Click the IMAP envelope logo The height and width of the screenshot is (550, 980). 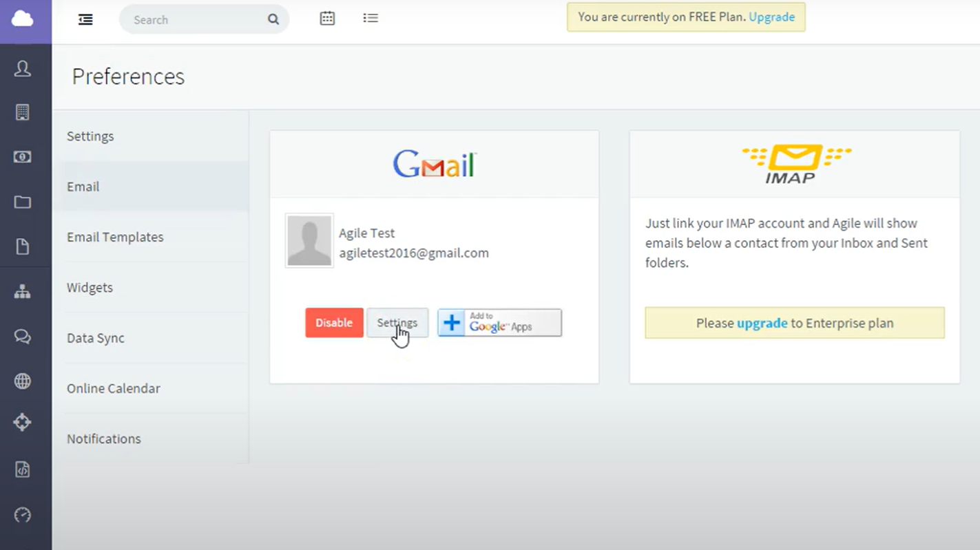797,164
